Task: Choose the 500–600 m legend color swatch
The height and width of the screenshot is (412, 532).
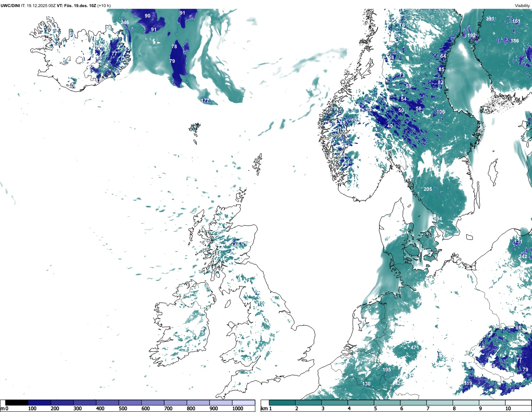Action: (130, 402)
